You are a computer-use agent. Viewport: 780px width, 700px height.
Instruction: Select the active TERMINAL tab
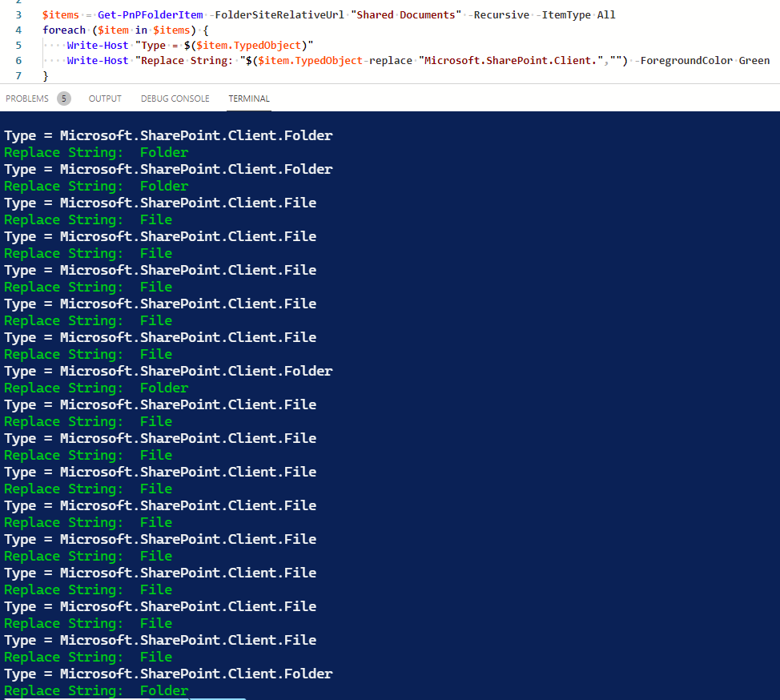pyautogui.click(x=248, y=98)
